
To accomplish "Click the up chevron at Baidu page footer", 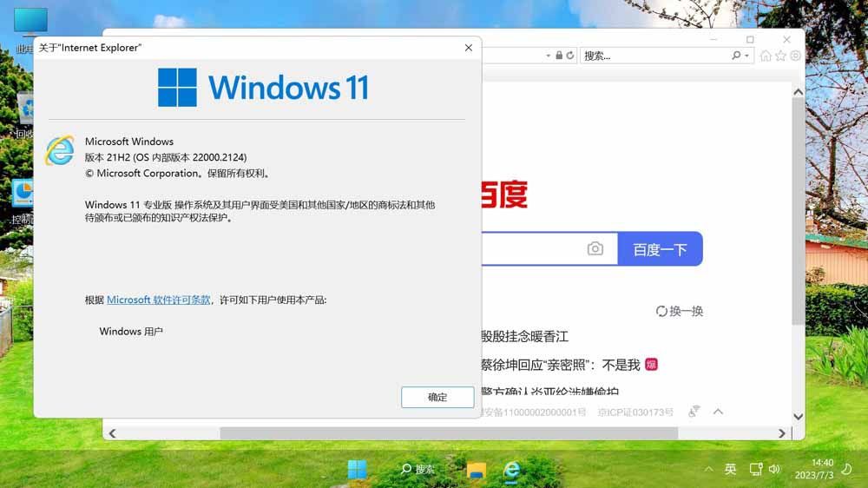I will (718, 412).
